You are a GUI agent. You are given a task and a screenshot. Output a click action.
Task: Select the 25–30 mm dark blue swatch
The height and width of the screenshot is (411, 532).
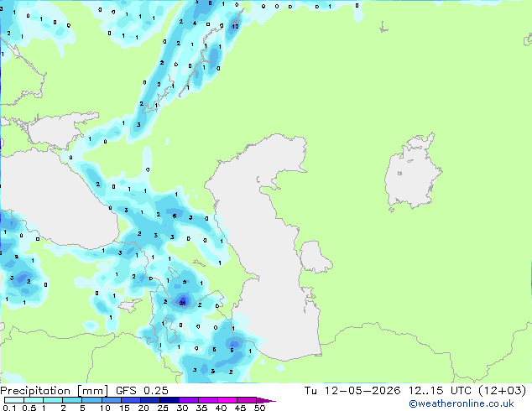point(169,400)
